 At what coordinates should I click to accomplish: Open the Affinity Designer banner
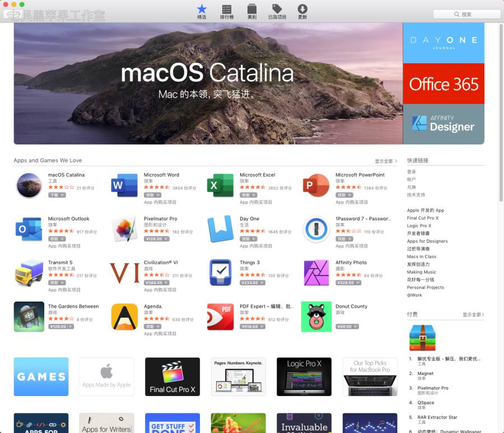coord(444,124)
